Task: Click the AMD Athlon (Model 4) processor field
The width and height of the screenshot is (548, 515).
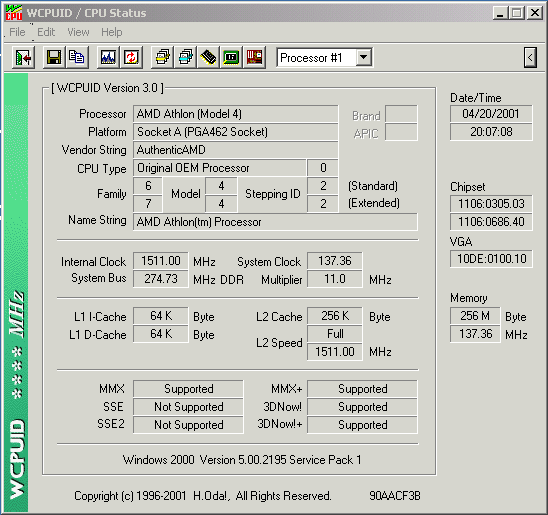Action: [235, 114]
